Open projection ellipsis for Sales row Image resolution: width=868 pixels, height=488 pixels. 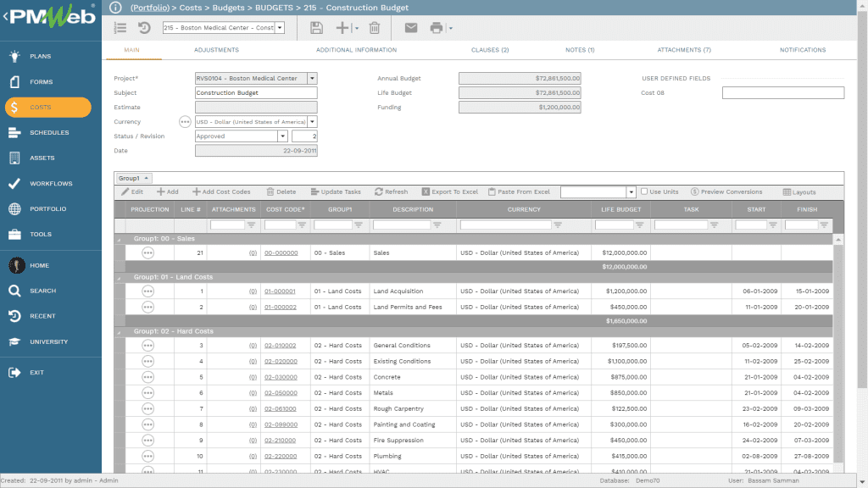(x=147, y=252)
